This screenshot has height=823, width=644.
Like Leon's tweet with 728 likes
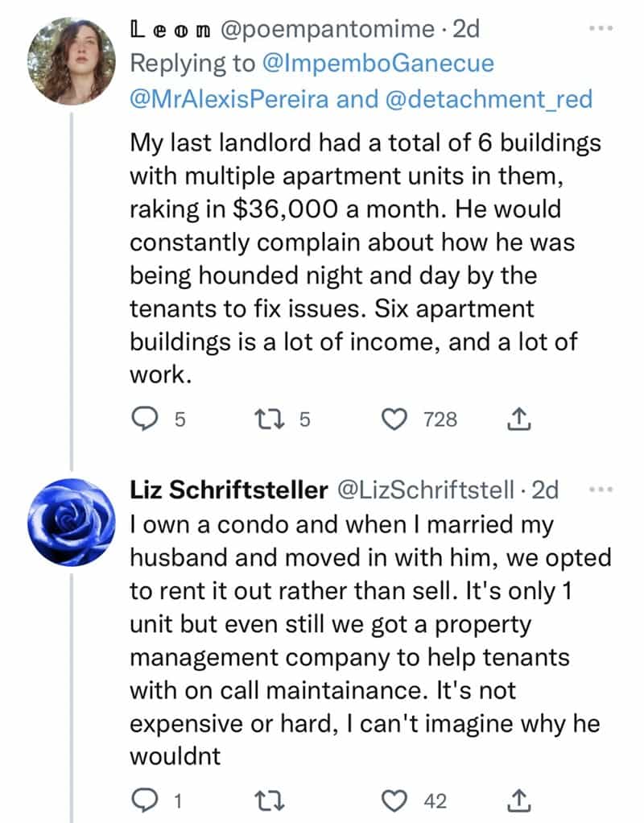394,419
